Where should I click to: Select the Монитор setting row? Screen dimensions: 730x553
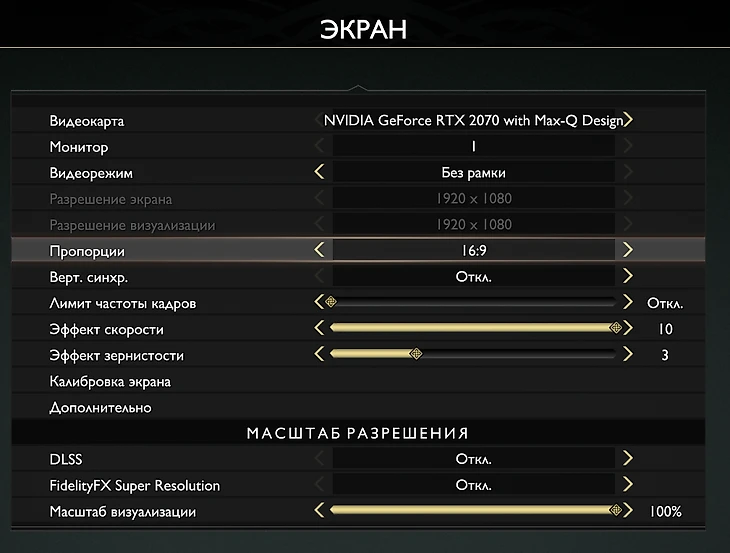(x=79, y=146)
